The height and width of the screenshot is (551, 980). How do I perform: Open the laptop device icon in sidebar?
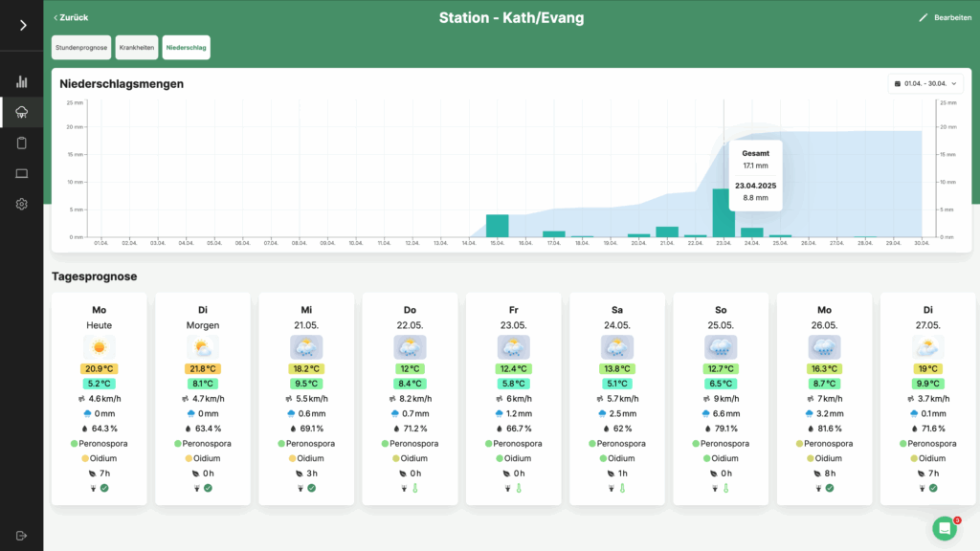(22, 173)
